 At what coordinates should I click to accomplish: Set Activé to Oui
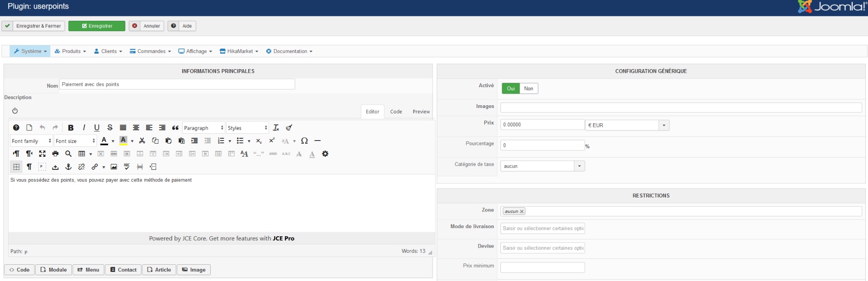click(511, 89)
